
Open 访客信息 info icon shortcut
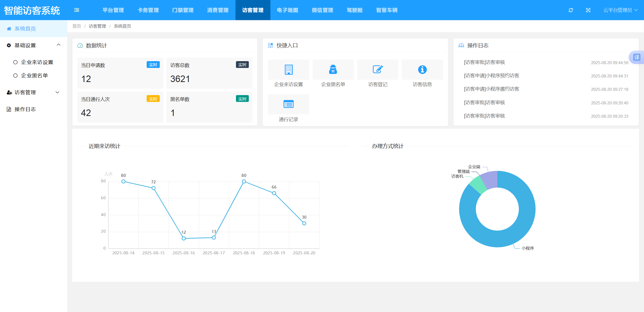click(x=422, y=70)
